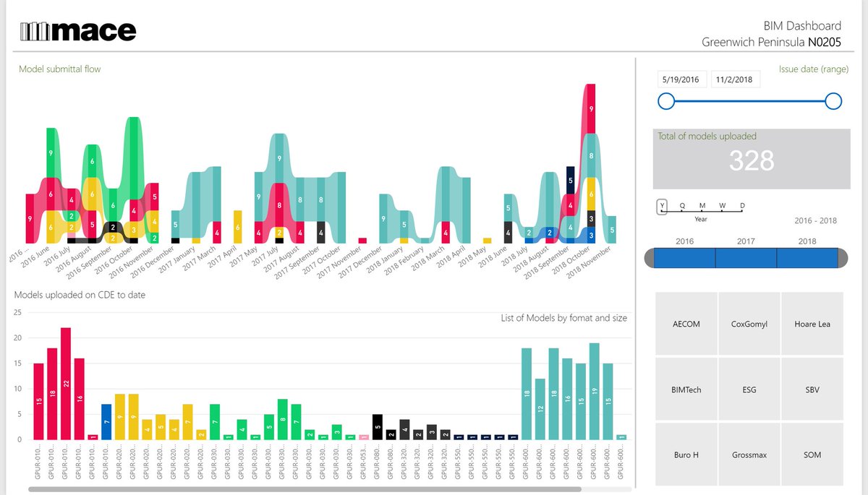Filter by AECOM

(x=686, y=324)
